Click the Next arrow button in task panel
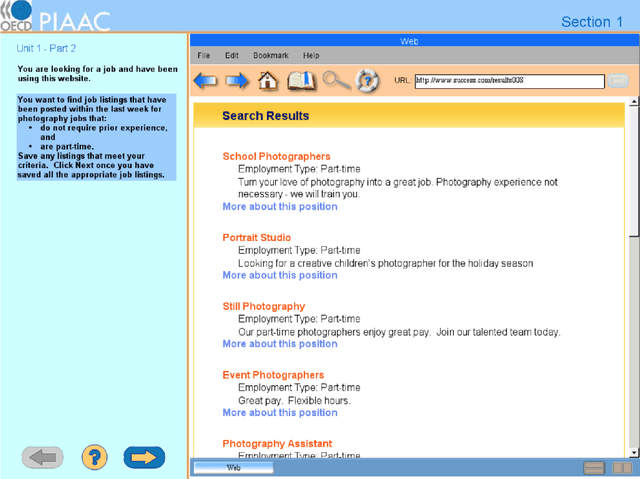This screenshot has width=640, height=479. [144, 457]
